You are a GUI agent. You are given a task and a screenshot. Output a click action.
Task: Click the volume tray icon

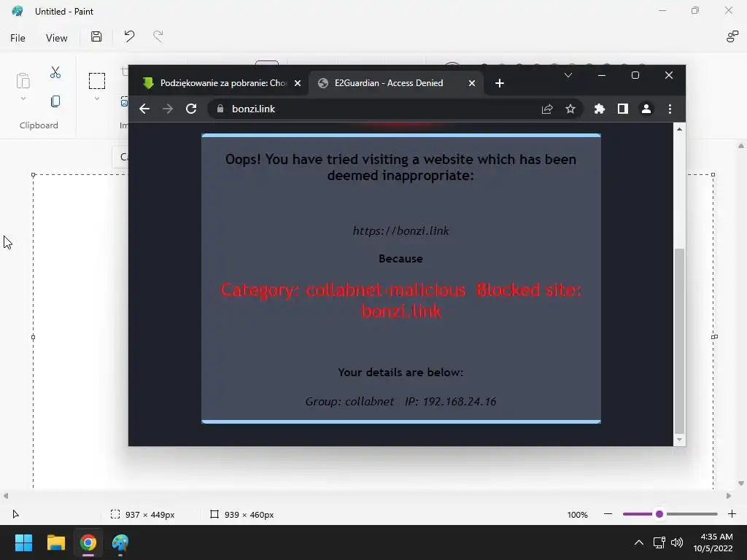[x=676, y=542]
